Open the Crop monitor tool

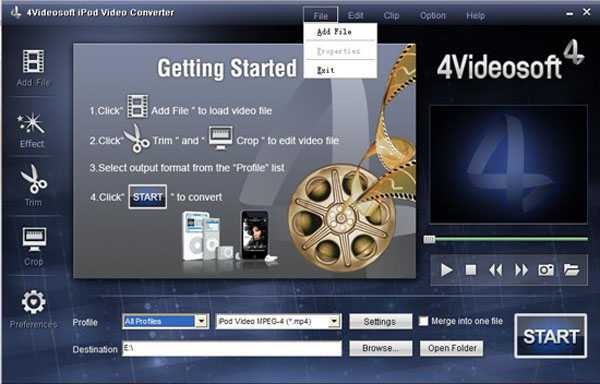[34, 239]
